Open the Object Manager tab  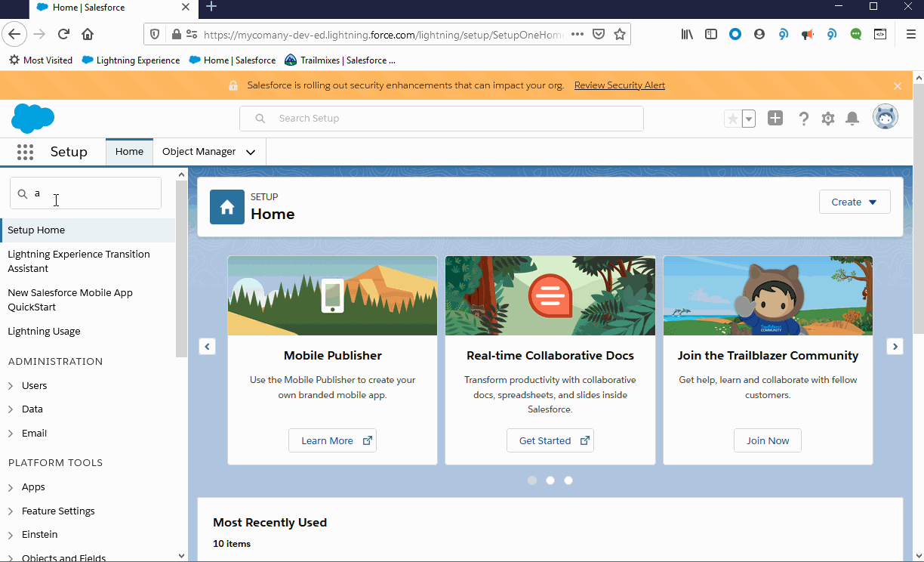pos(199,152)
